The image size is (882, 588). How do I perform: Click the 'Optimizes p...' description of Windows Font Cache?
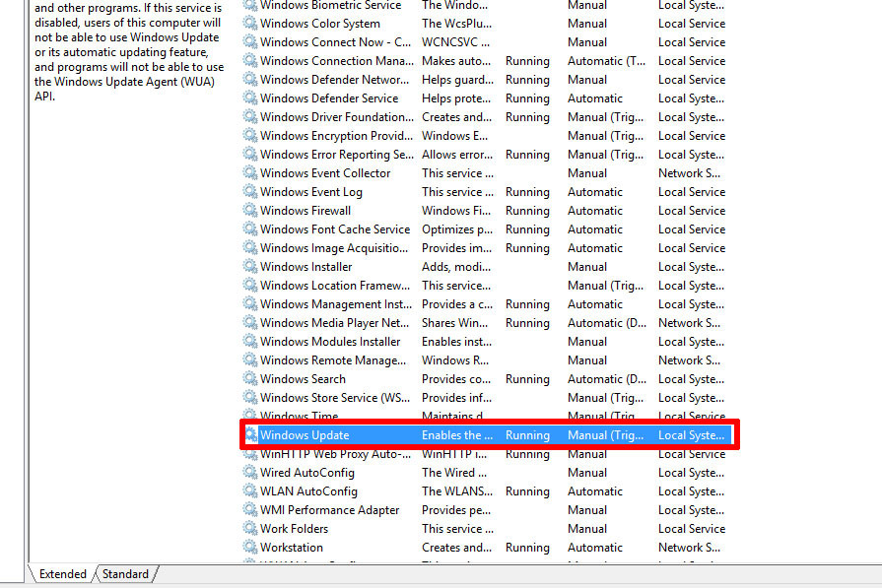(456, 229)
